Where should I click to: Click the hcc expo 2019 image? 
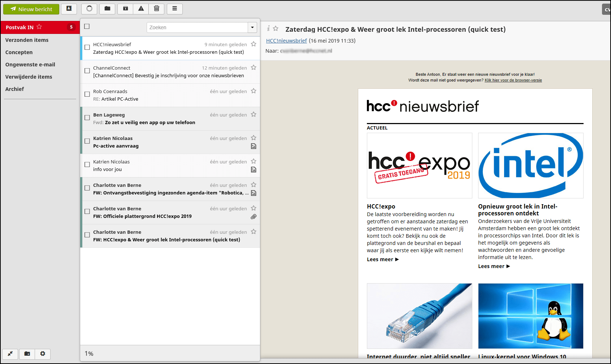click(420, 166)
